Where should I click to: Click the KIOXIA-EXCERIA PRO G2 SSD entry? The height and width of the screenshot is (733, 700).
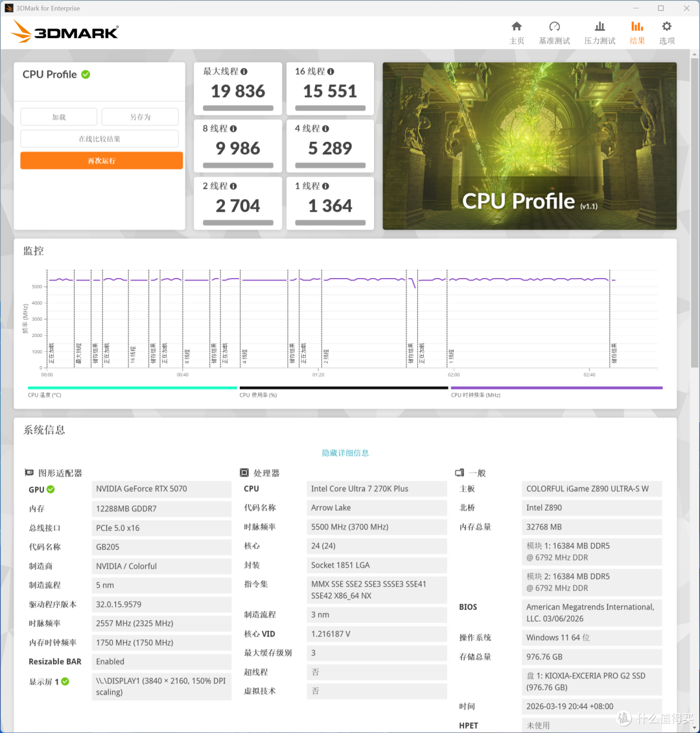[x=592, y=682]
